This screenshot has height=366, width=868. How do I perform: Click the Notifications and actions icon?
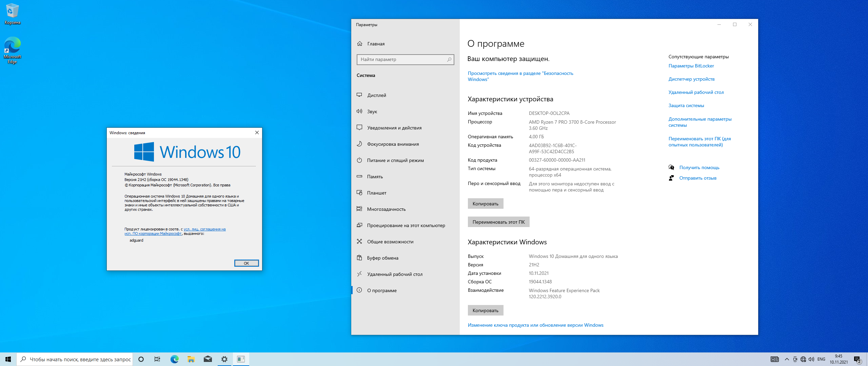[x=359, y=128]
